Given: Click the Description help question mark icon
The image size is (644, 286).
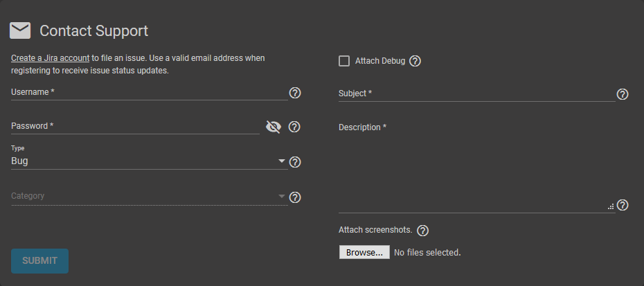Looking at the screenshot, I should coord(623,205).
